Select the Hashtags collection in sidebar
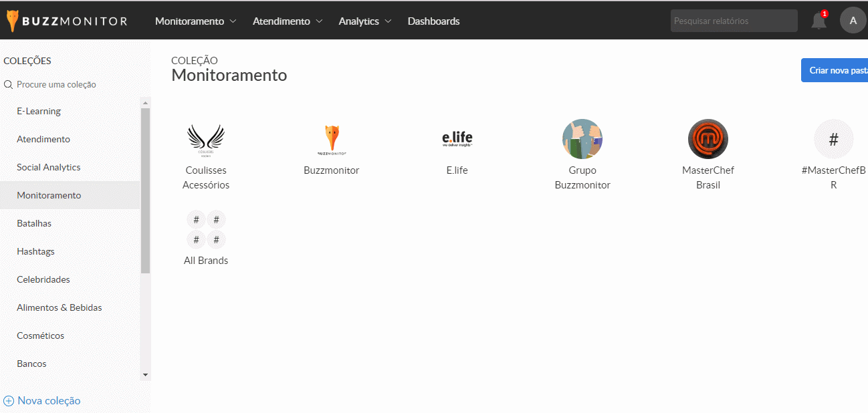868x413 pixels. 36,251
